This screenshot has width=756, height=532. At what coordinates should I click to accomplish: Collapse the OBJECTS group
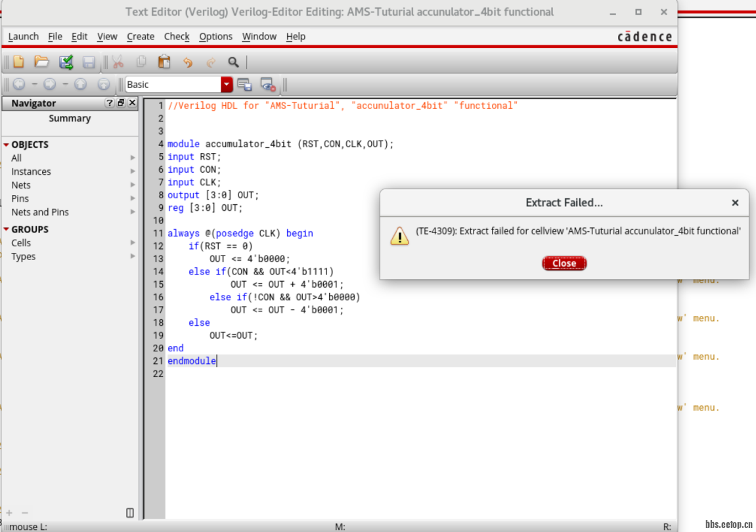coord(7,144)
